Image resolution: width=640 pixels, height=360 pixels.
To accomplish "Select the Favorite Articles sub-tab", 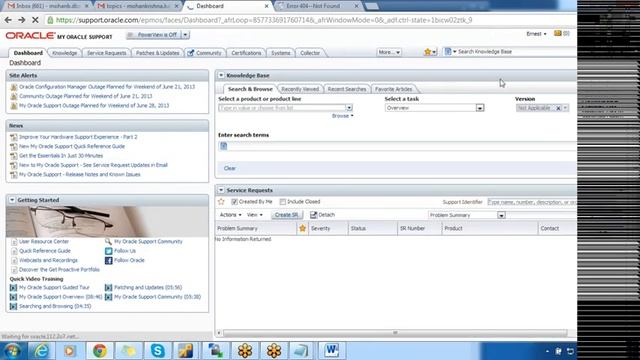I will click(x=393, y=89).
